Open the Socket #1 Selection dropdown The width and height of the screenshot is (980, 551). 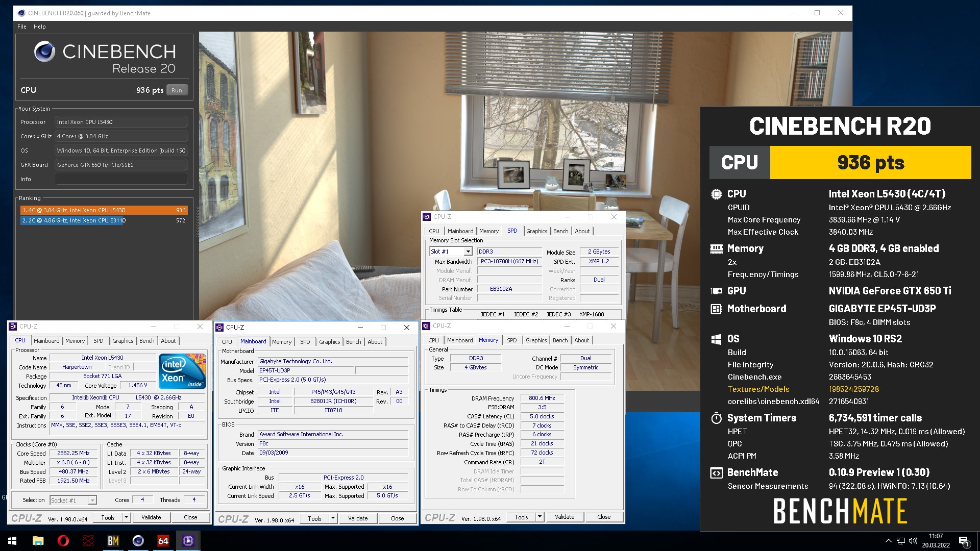click(x=92, y=500)
